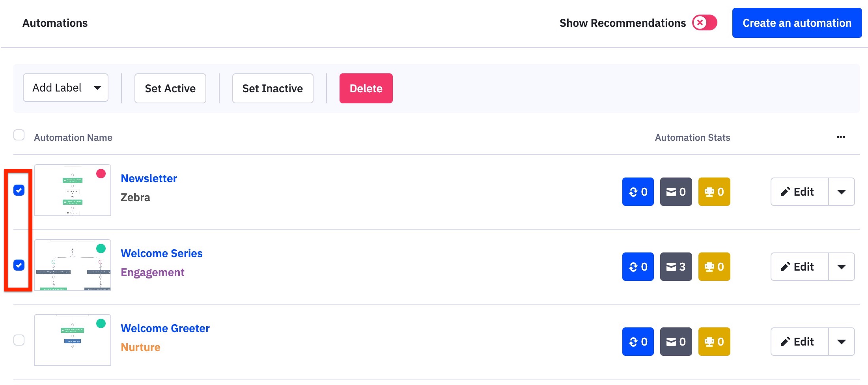The width and height of the screenshot is (868, 385).
Task: Toggle the select-all automations checkbox
Action: [x=19, y=135]
